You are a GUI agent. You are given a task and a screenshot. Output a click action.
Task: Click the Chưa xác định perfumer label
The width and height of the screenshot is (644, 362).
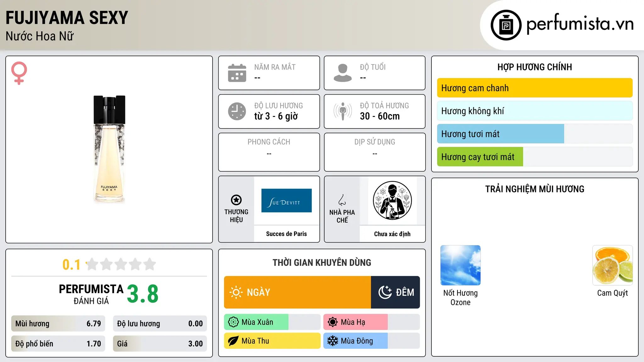tap(392, 234)
